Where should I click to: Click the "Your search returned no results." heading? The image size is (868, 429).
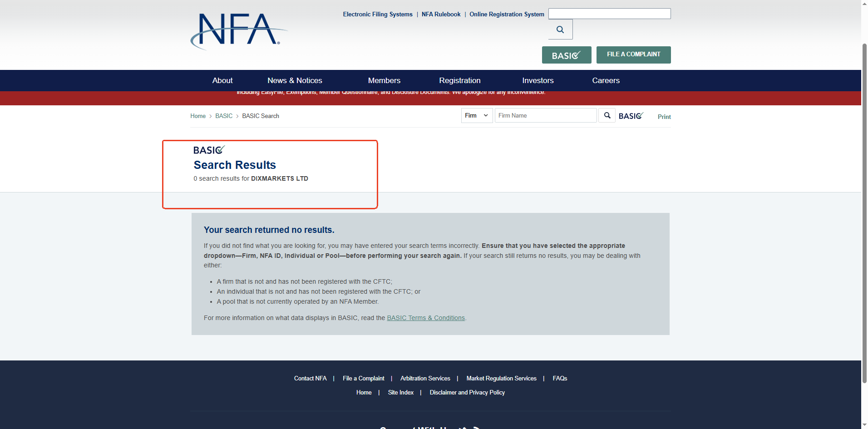click(269, 230)
